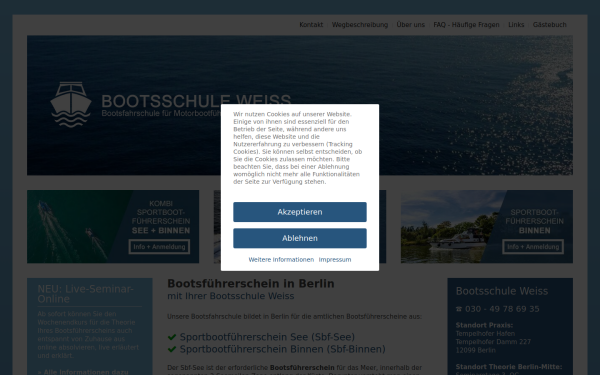Viewport: 600px width, 375px height.
Task: Click the Tempelhofer Damm 227 address line
Action: (x=493, y=342)
